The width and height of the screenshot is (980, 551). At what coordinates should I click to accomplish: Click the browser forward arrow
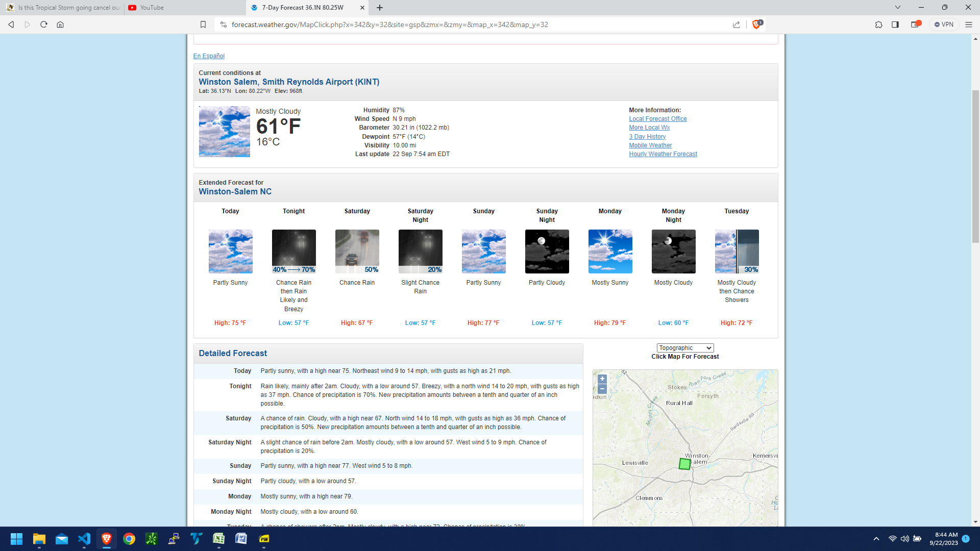28,24
